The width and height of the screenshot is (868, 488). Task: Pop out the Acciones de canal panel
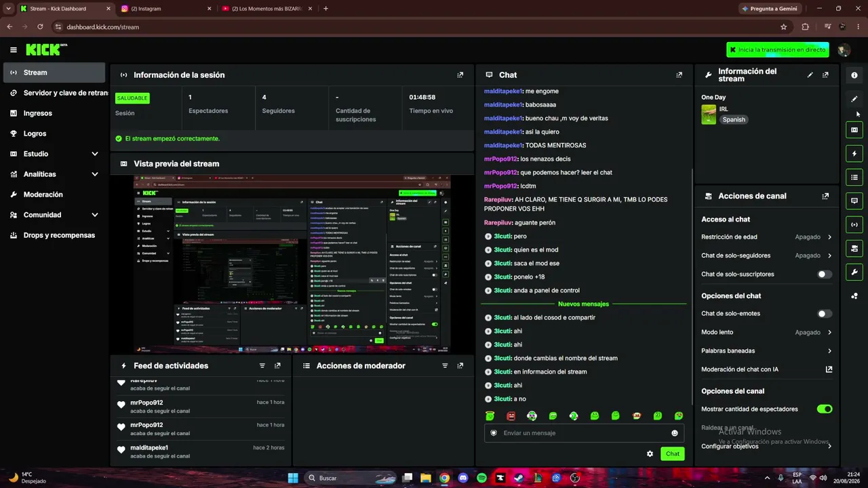(825, 196)
